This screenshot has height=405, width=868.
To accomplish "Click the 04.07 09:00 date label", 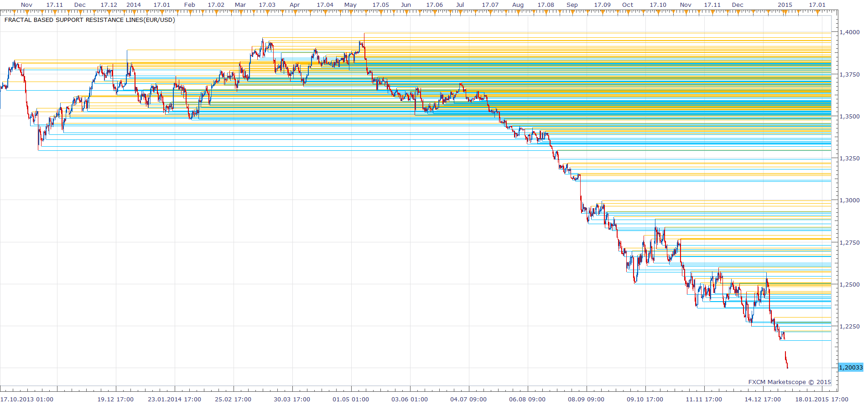I will click(x=468, y=399).
